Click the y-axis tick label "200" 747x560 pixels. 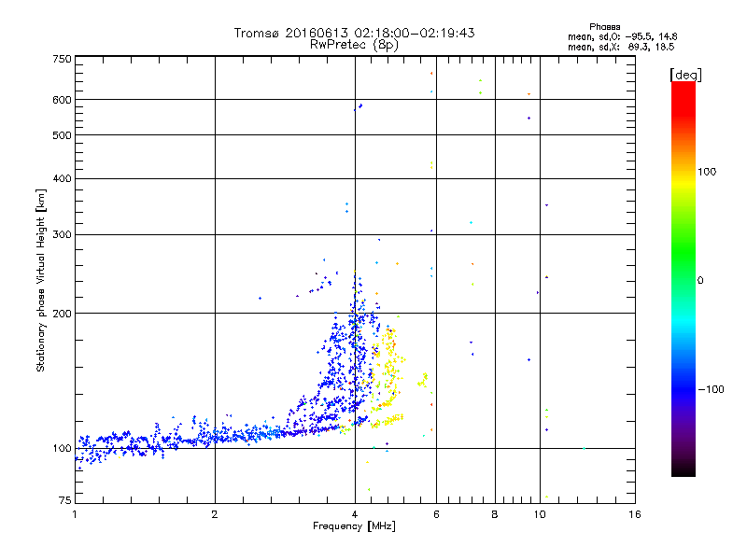tap(62, 314)
